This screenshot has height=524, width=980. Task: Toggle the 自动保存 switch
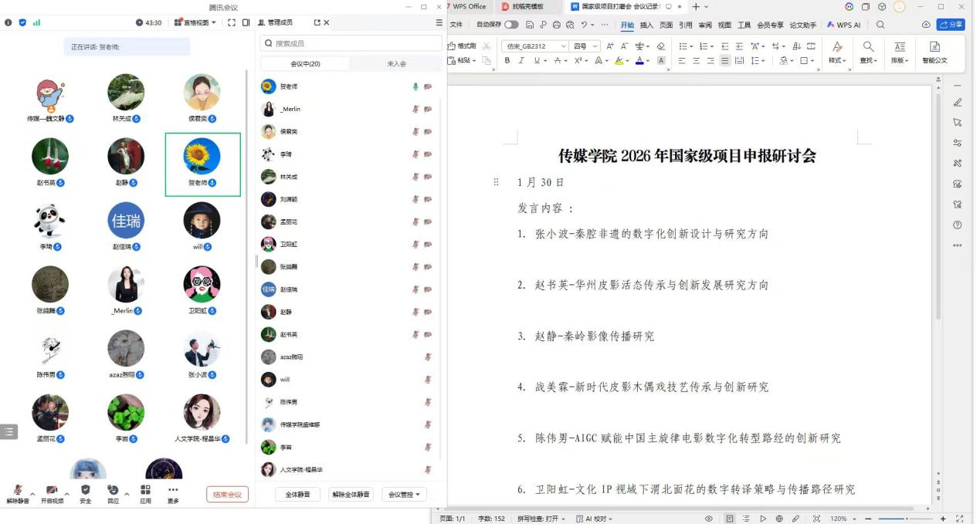click(x=511, y=25)
